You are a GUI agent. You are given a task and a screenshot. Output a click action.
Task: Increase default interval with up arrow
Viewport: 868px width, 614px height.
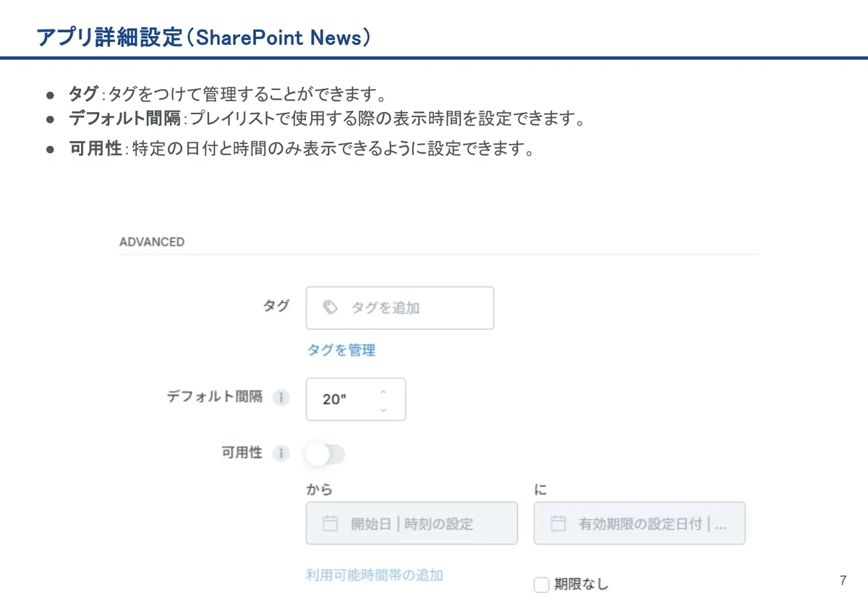[x=383, y=391]
